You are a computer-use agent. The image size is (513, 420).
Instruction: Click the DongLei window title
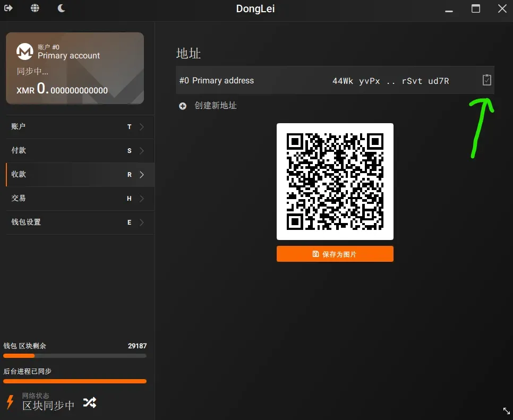coord(255,8)
